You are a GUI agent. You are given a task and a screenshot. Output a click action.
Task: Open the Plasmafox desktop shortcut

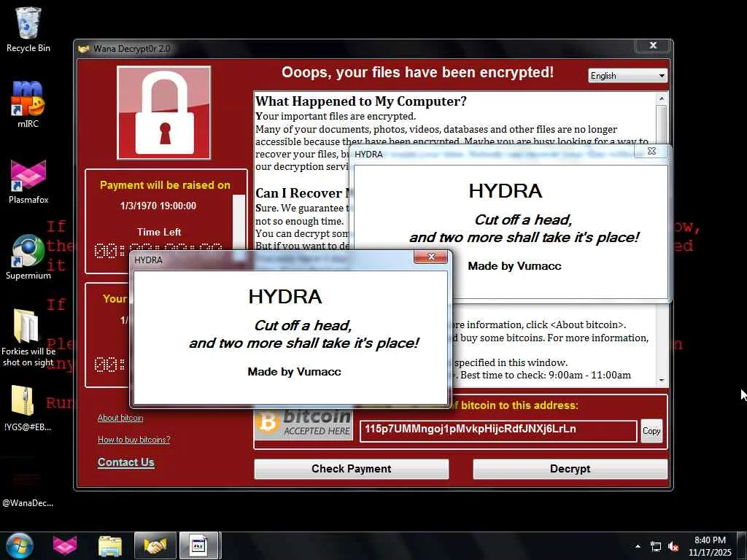[28, 182]
